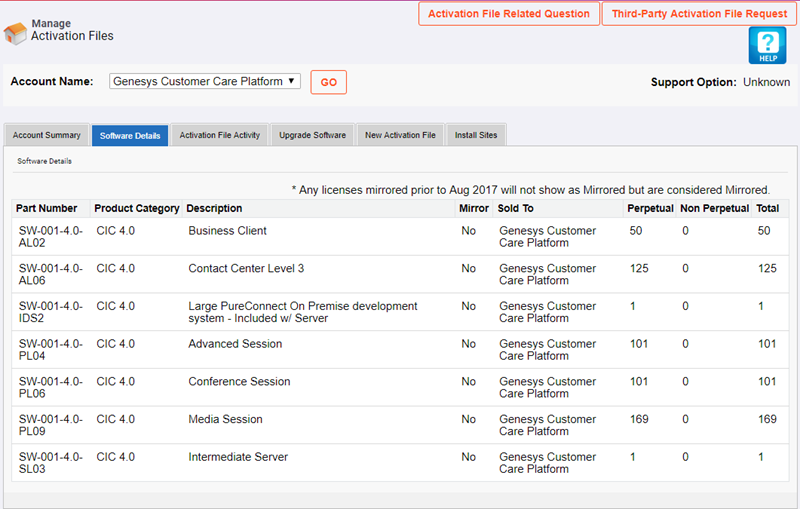This screenshot has height=509, width=800.
Task: Click Total value 169 for Media Session
Action: coord(767,419)
